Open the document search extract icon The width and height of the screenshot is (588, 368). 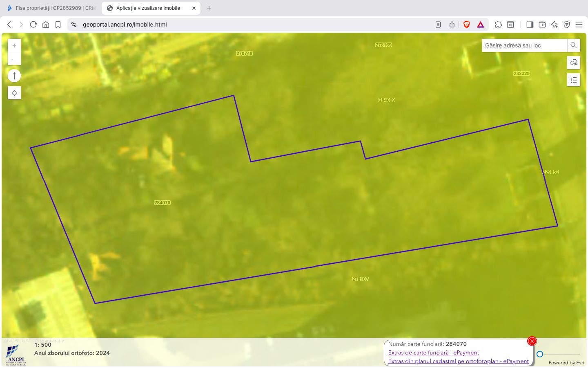point(573,63)
